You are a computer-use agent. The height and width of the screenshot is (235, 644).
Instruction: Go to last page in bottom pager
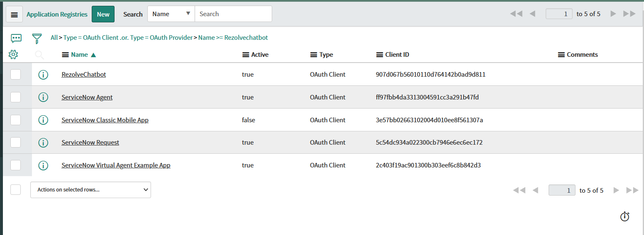(x=632, y=190)
